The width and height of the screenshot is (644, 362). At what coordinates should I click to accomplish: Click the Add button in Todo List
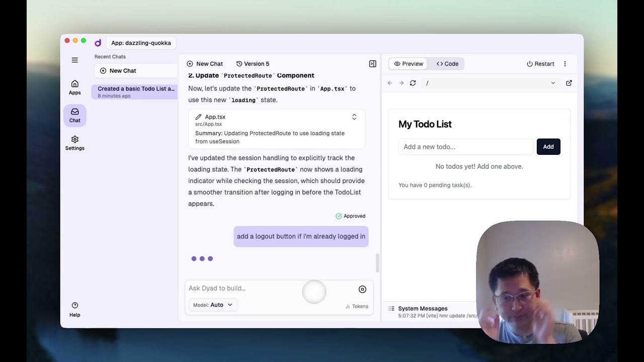point(548,147)
